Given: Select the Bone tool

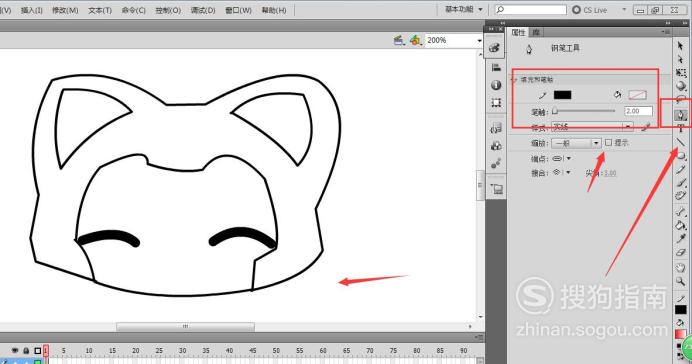Looking at the screenshot, I should (681, 213).
